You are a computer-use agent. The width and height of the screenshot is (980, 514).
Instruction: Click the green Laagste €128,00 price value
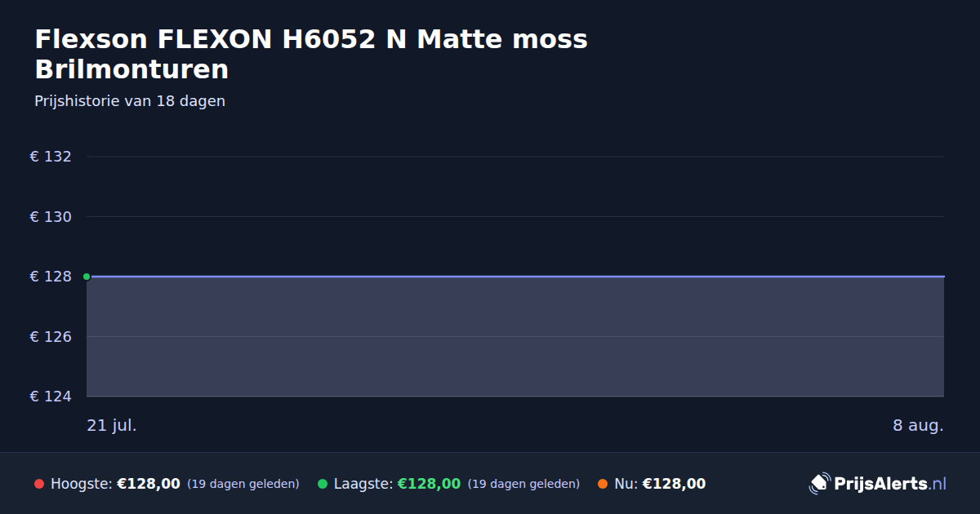pyautogui.click(x=429, y=484)
